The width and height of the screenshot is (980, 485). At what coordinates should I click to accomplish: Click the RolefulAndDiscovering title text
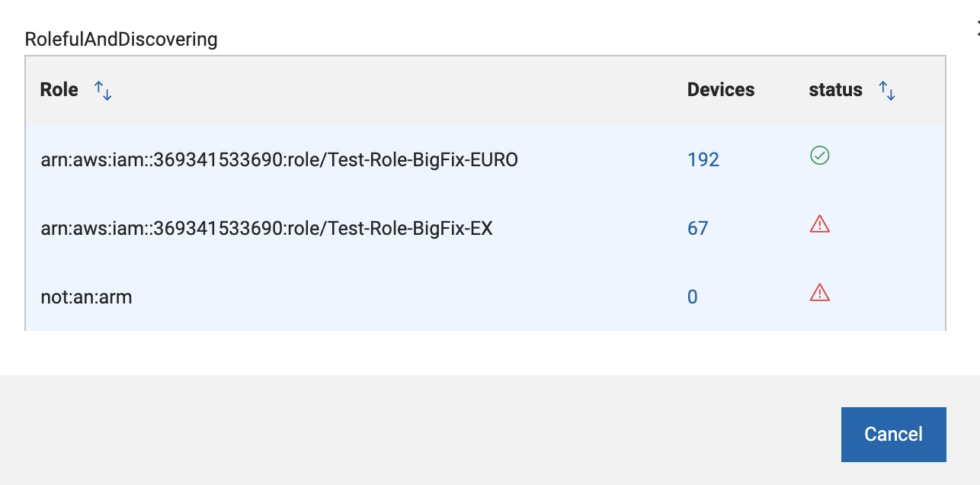pos(121,40)
